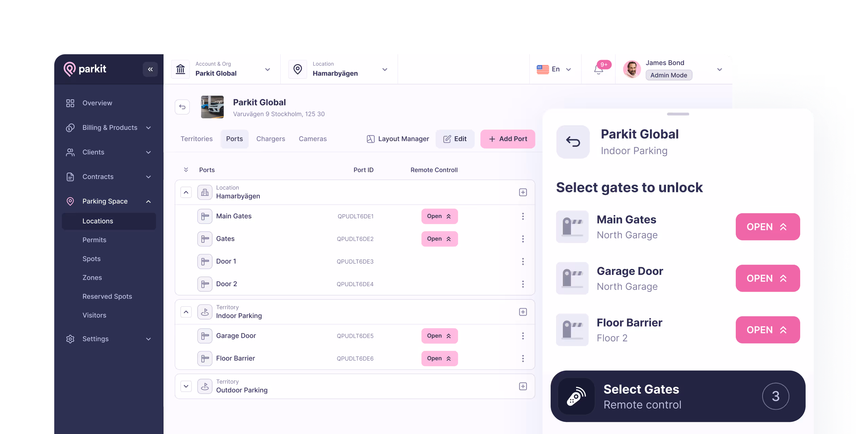Viewport: 868px width, 434px height.
Task: Open more options for Garage Door row
Action: tap(523, 336)
